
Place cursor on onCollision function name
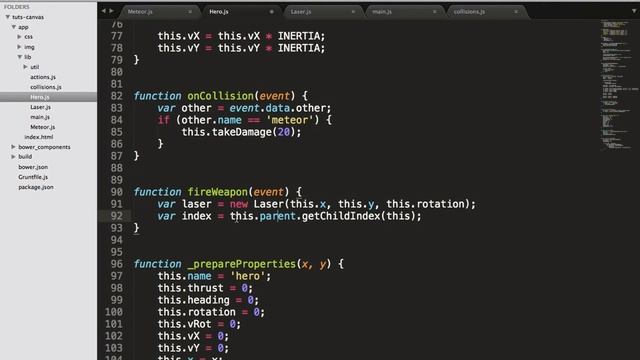220,96
